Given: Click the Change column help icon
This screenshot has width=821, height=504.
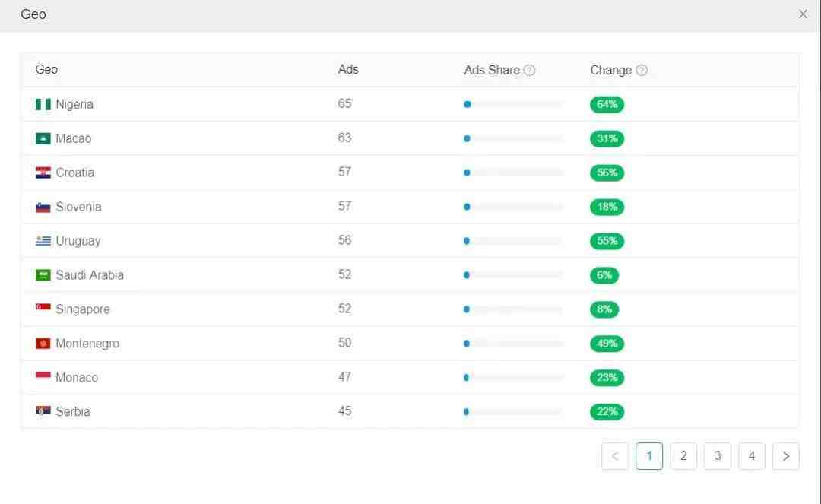Looking at the screenshot, I should point(642,70).
